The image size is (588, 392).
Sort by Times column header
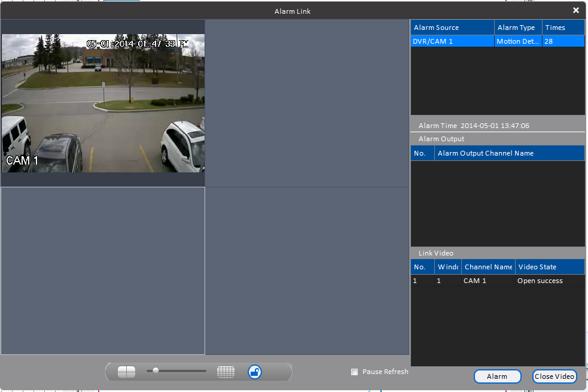(x=563, y=28)
